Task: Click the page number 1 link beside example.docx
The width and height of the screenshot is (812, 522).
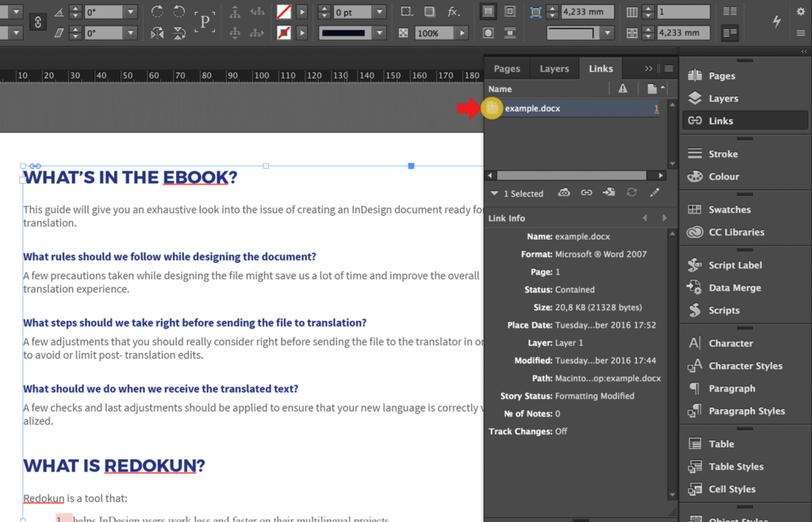Action: point(657,107)
